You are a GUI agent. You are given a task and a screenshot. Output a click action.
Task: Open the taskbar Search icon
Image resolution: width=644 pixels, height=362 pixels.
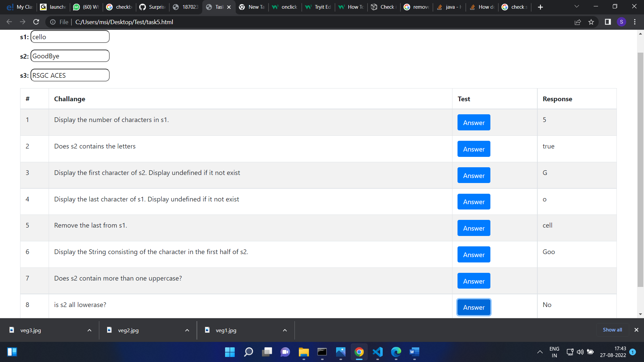pyautogui.click(x=248, y=352)
